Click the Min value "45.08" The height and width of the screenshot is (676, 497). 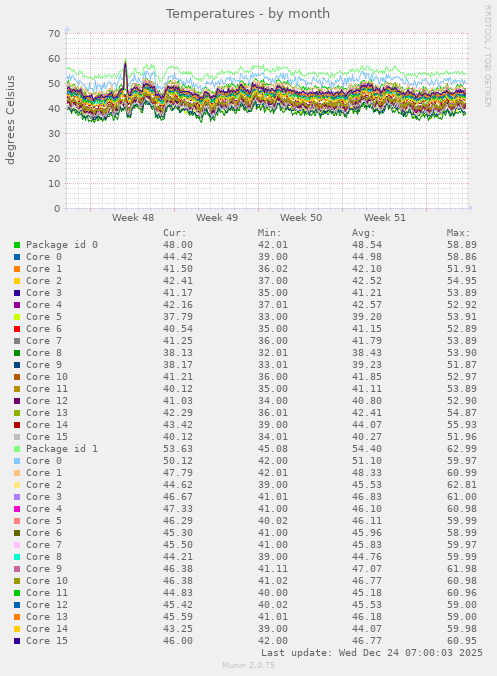tap(272, 449)
